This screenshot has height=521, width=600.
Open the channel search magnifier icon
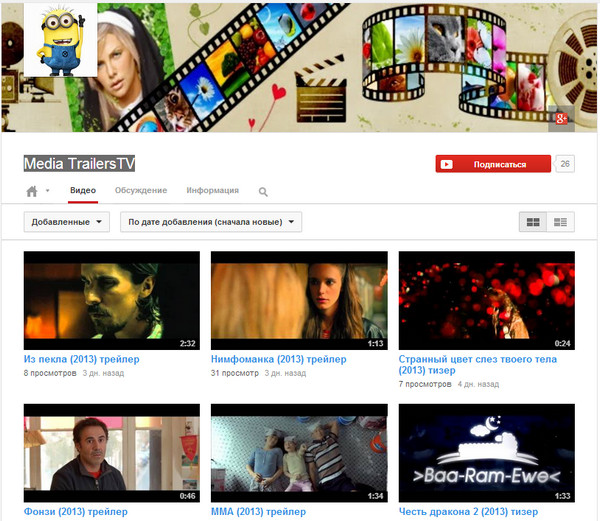[263, 192]
